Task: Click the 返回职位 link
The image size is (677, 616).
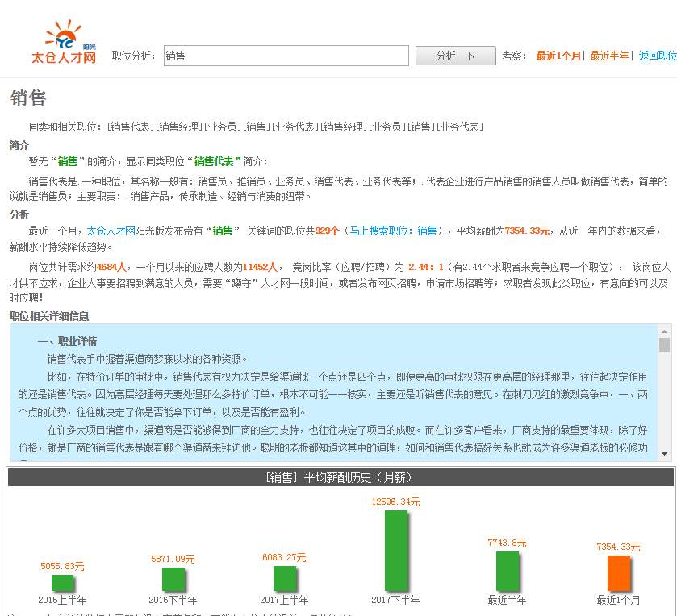Action: click(657, 56)
